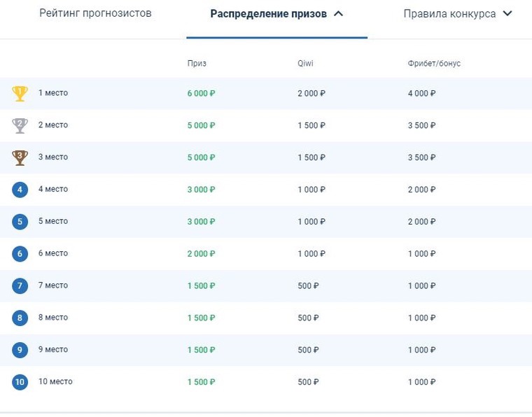
Task: Click the blue number 4 badge
Action: (20, 190)
